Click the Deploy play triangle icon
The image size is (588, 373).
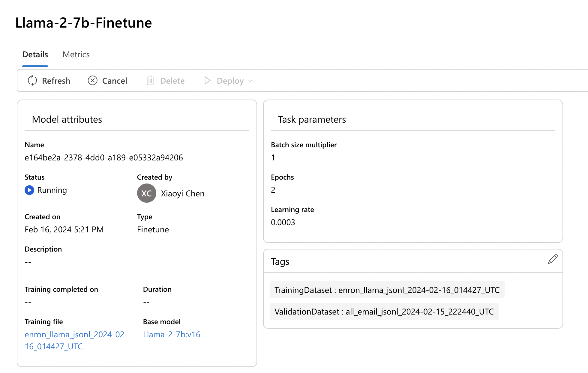(207, 81)
